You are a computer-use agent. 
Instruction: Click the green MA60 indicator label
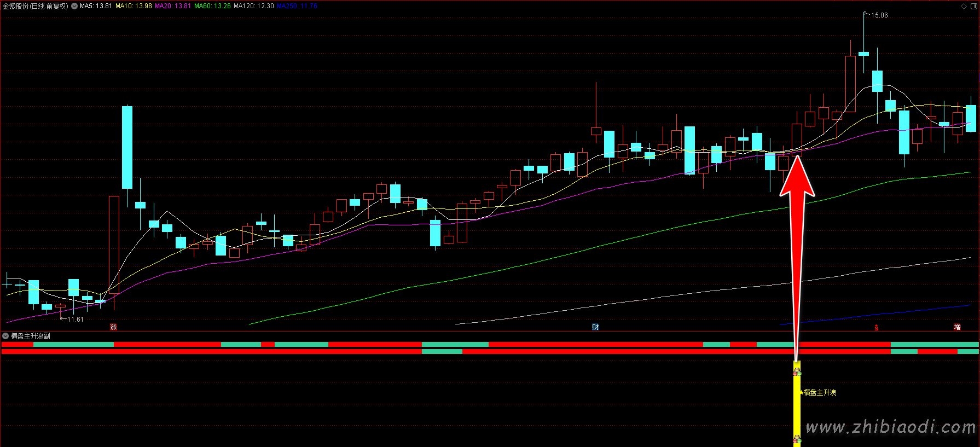click(x=212, y=6)
